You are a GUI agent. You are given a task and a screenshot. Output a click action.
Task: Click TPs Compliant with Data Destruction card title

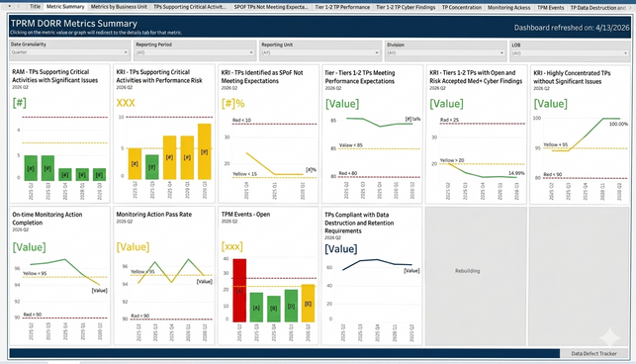pyautogui.click(x=359, y=223)
